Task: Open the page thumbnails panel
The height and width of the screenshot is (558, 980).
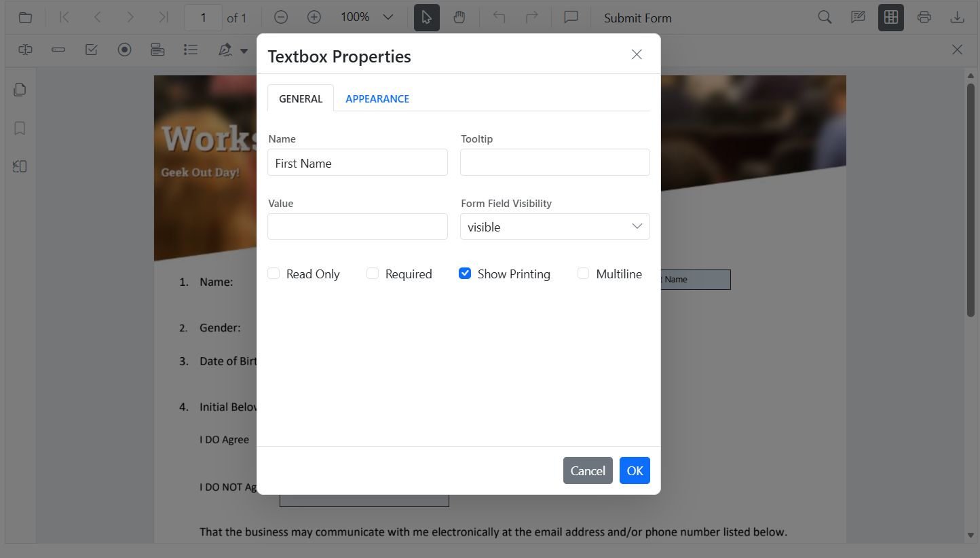Action: coord(19,89)
